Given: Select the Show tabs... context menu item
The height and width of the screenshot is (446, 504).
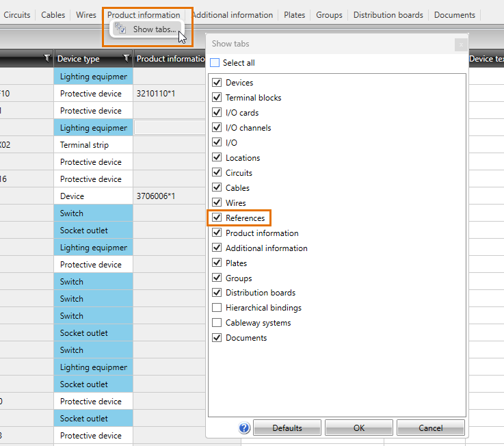Looking at the screenshot, I should point(153,29).
